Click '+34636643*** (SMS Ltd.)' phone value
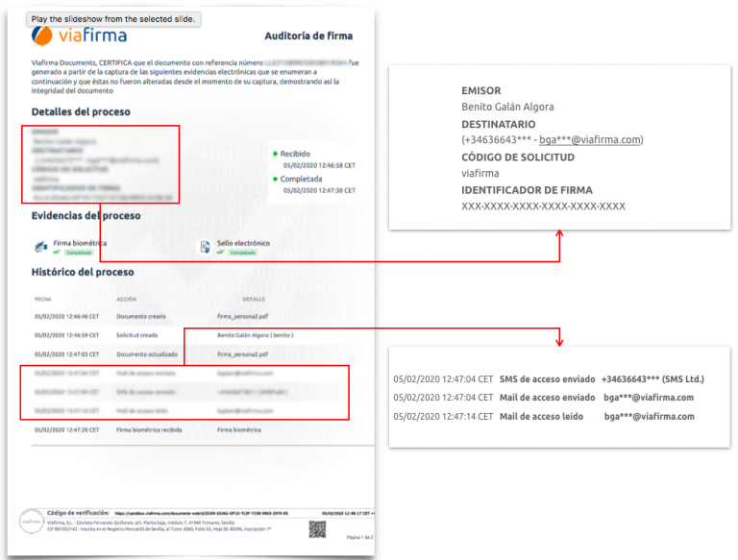This screenshot has width=738, height=560. click(652, 379)
